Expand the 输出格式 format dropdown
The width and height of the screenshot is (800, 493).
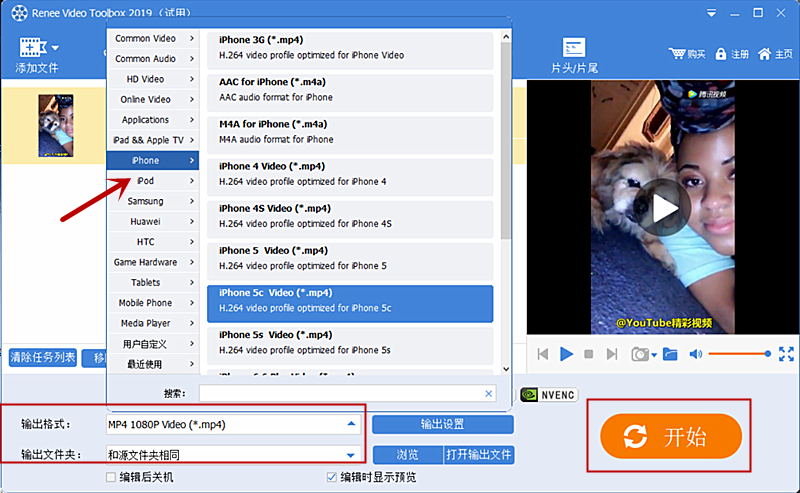click(351, 424)
